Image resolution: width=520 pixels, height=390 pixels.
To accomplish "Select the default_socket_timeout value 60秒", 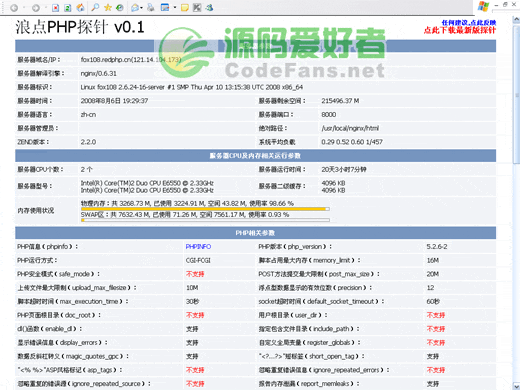I will pyautogui.click(x=433, y=301).
